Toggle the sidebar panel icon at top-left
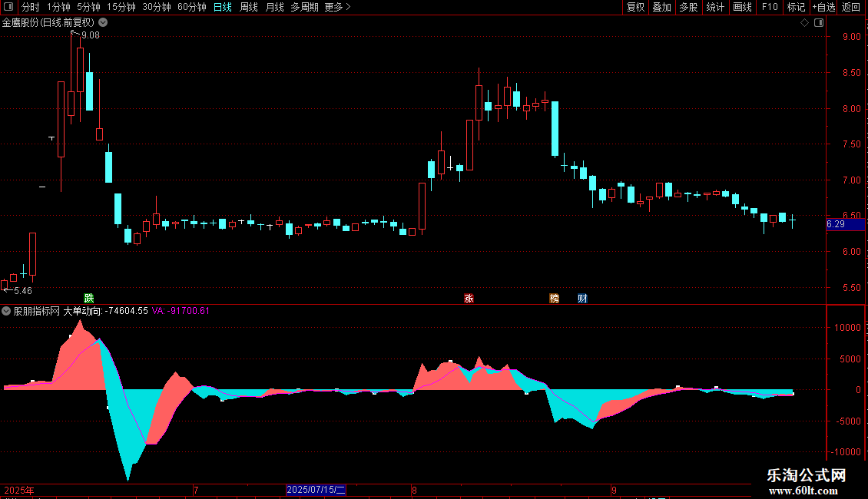Image resolution: width=868 pixels, height=499 pixels. click(8, 7)
